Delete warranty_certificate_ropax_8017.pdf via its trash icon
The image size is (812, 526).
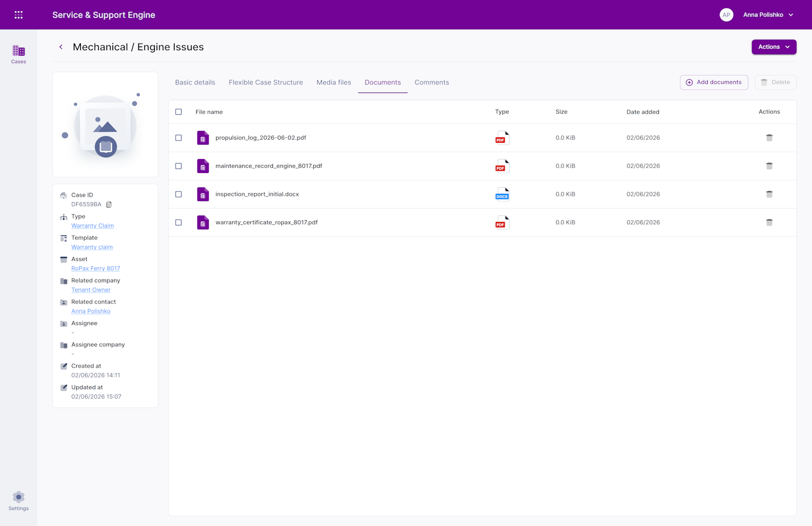coord(769,223)
